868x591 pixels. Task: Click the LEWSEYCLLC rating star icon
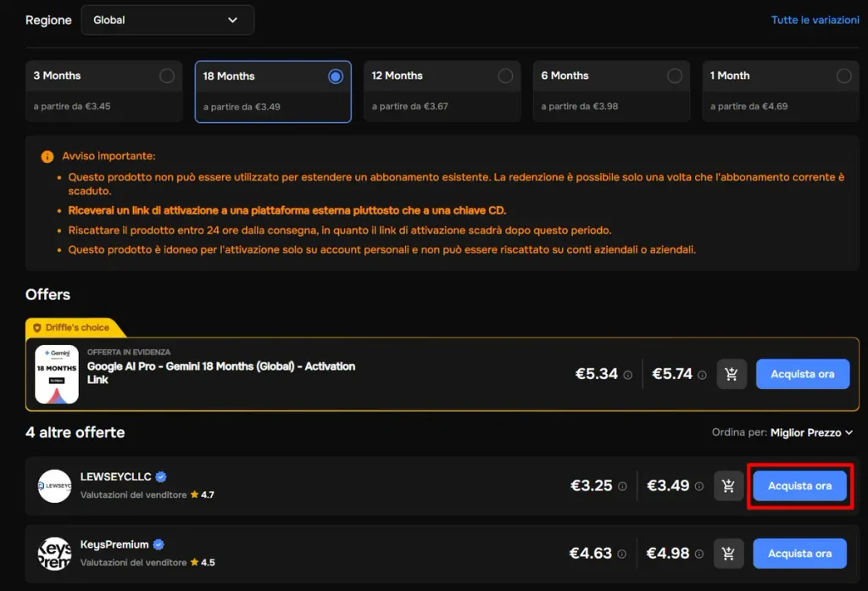[194, 494]
